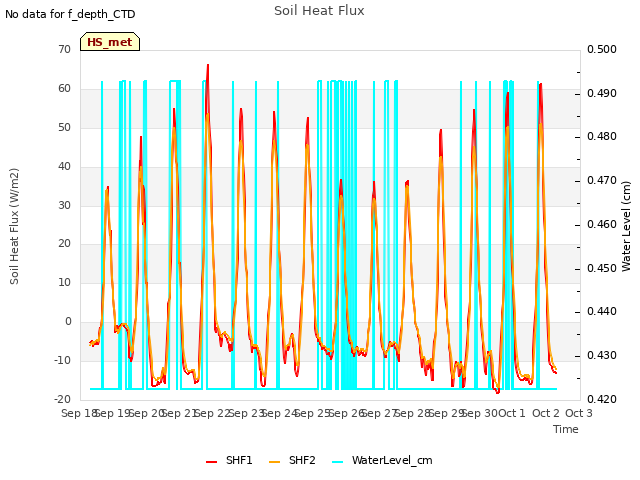
Task: Click the SHF2 legend entry
Action: click(x=292, y=461)
